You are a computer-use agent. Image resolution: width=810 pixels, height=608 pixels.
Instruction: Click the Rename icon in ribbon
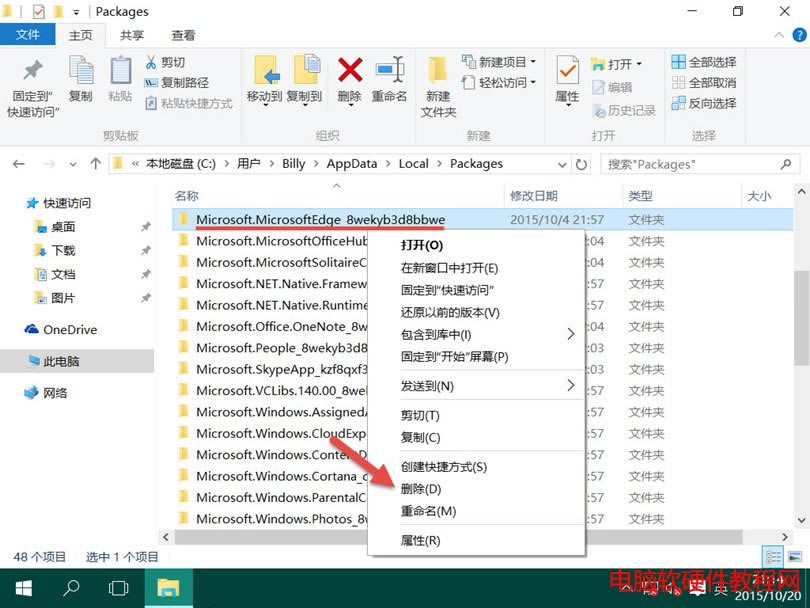(x=389, y=80)
